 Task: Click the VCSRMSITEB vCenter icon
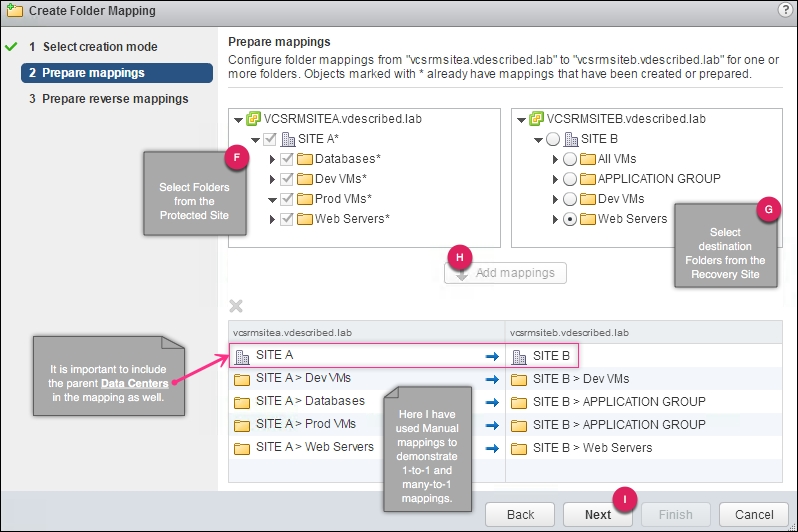536,119
